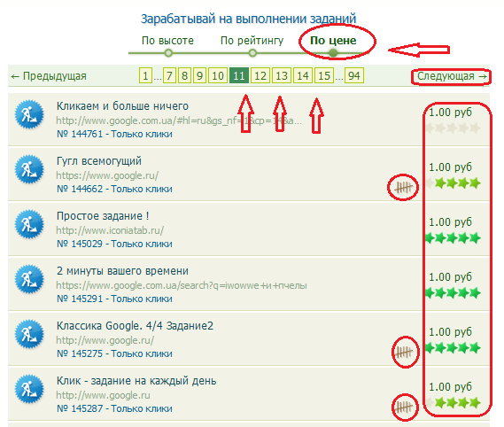504x427 pixels.
Task: Go to page 9
Action: coord(199,76)
